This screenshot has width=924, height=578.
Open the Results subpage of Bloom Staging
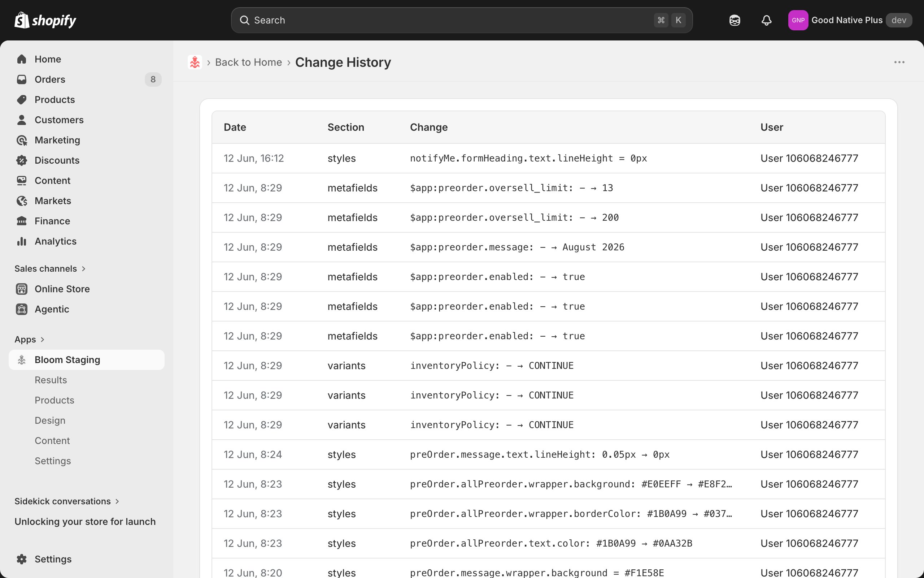coord(51,380)
